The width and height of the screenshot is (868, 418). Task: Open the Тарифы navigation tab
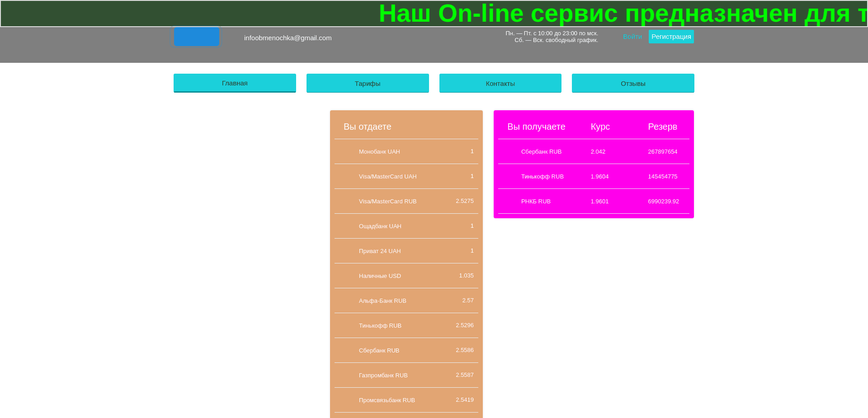pos(368,83)
